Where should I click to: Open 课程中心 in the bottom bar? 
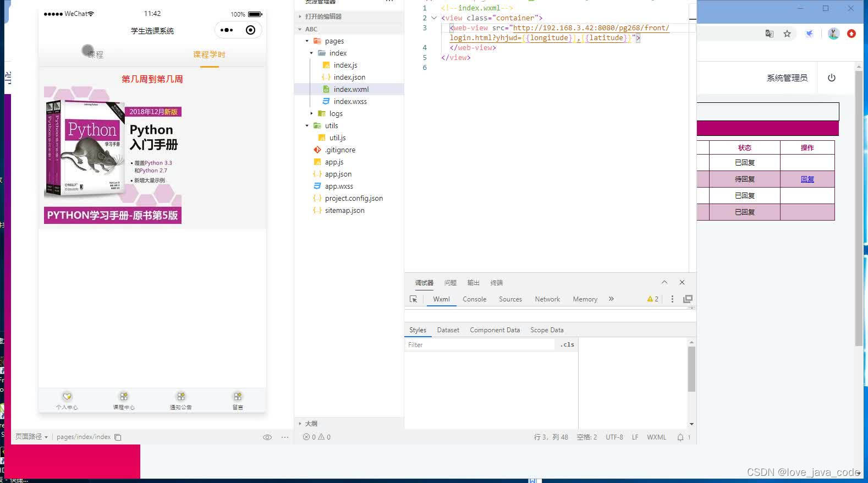click(124, 400)
